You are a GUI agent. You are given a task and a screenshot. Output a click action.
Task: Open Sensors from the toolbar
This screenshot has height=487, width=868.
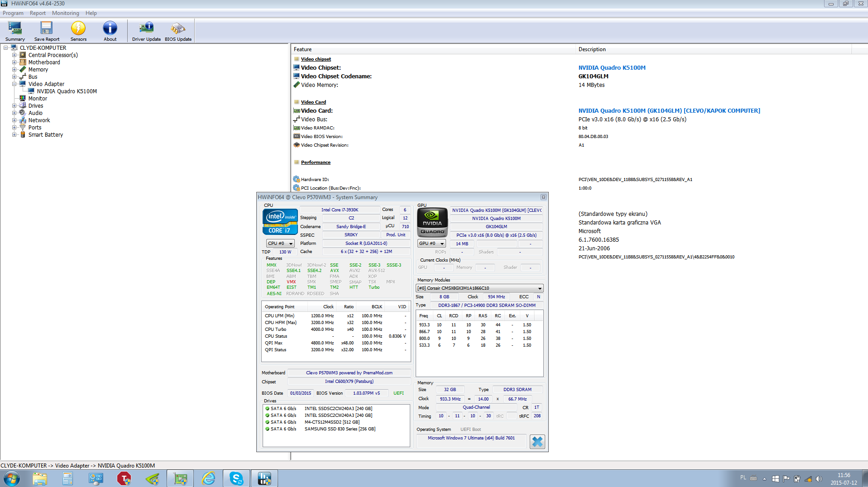78,31
